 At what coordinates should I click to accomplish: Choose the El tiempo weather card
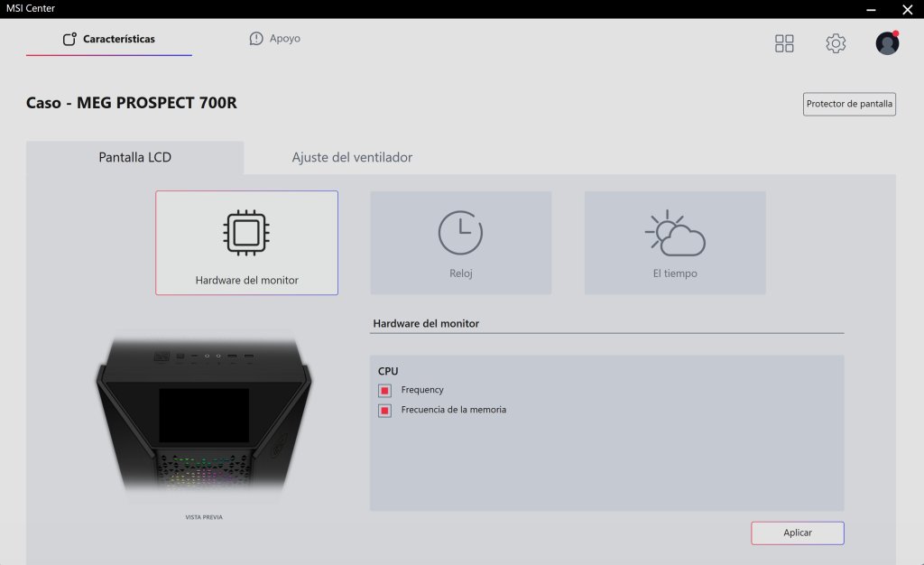(675, 243)
